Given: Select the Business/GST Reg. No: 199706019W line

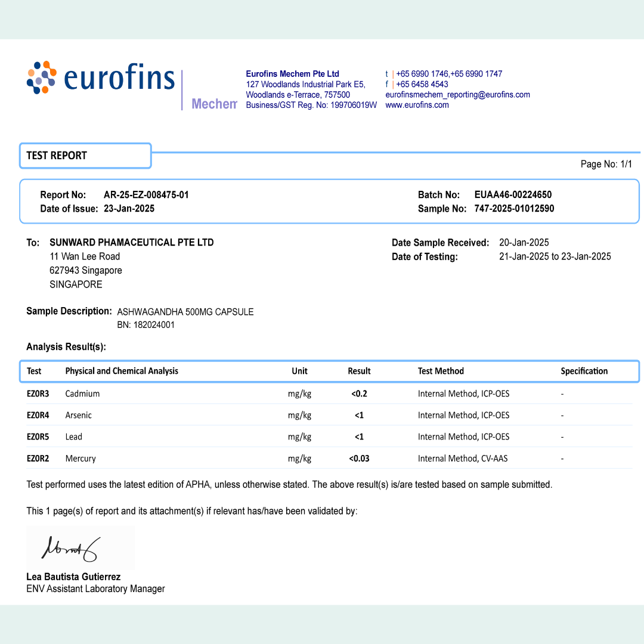Looking at the screenshot, I should (311, 105).
